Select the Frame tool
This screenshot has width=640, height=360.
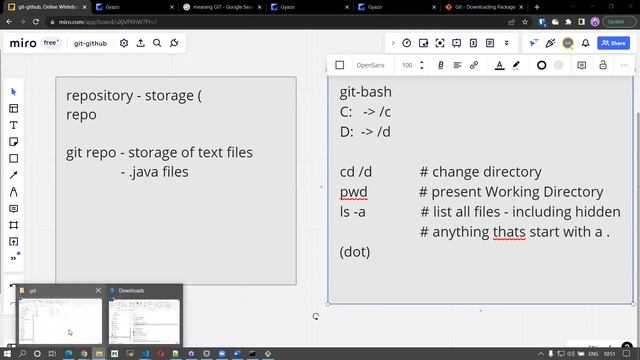(x=13, y=225)
